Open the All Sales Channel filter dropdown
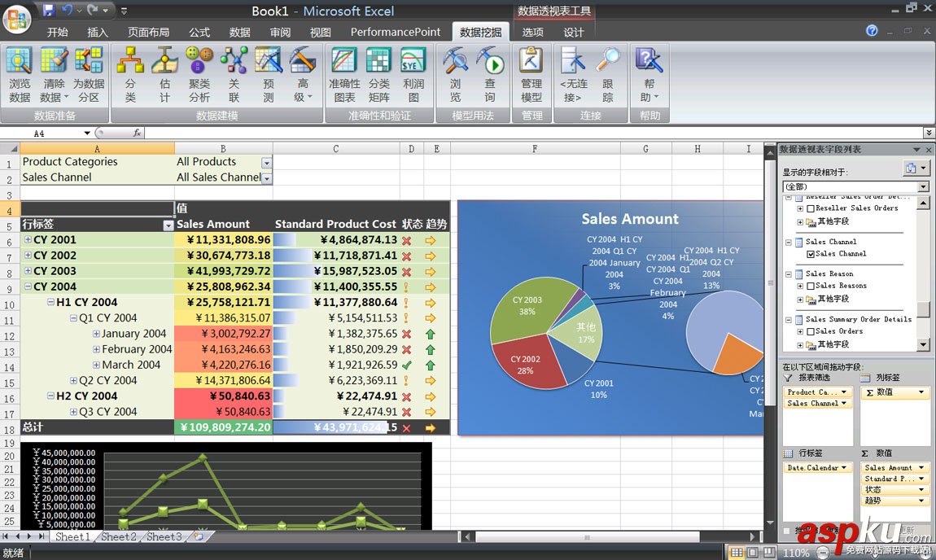 click(x=266, y=178)
